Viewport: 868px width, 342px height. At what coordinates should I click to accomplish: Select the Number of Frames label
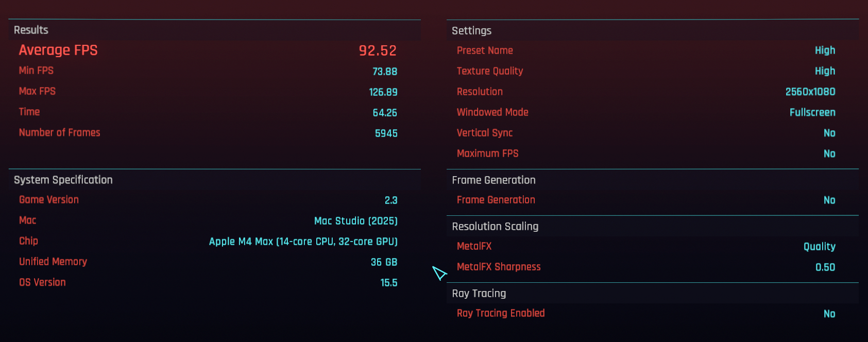click(x=59, y=132)
